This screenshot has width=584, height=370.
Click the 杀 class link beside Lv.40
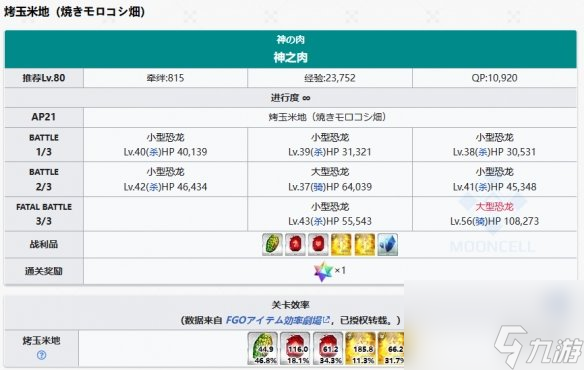(x=154, y=152)
